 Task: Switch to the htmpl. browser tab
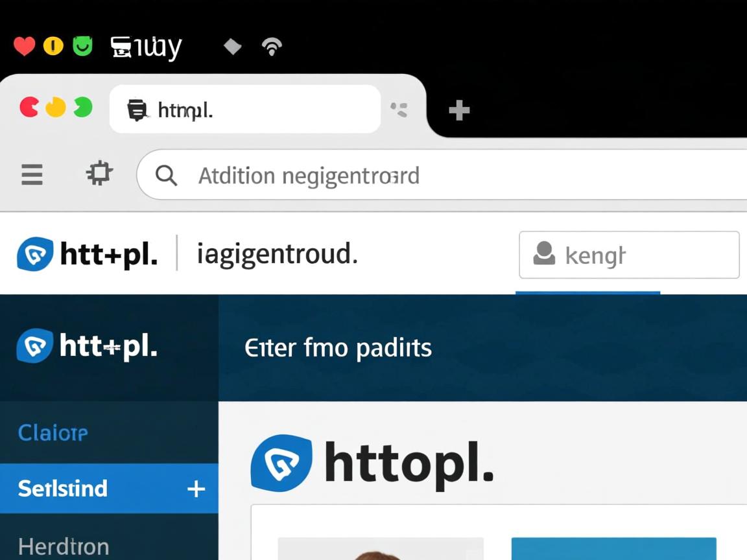coord(245,110)
